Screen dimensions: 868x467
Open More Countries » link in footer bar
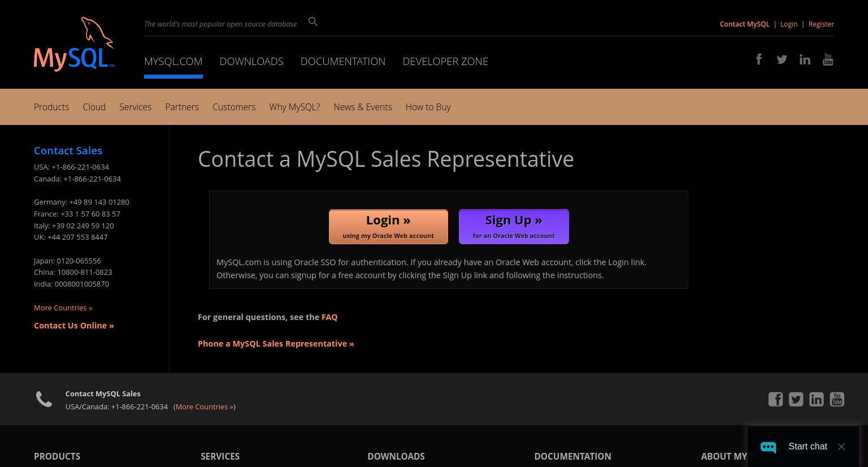(205, 407)
